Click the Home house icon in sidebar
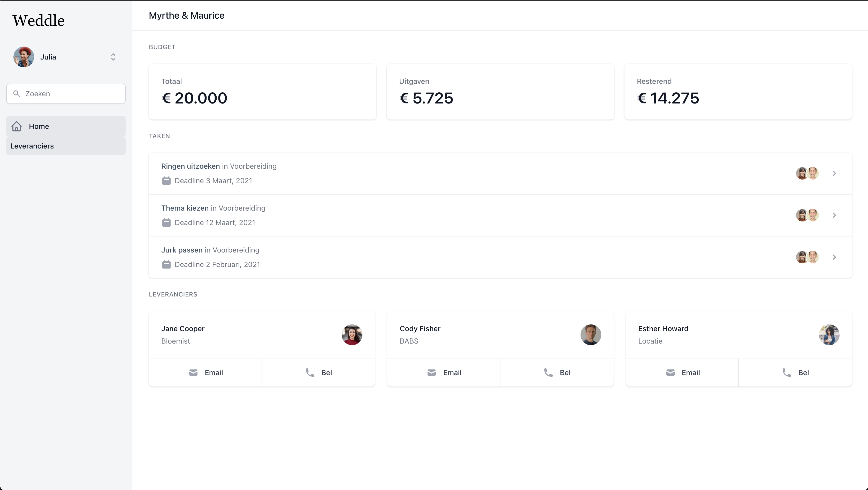Screen dimensions: 868x490 pyautogui.click(x=17, y=126)
